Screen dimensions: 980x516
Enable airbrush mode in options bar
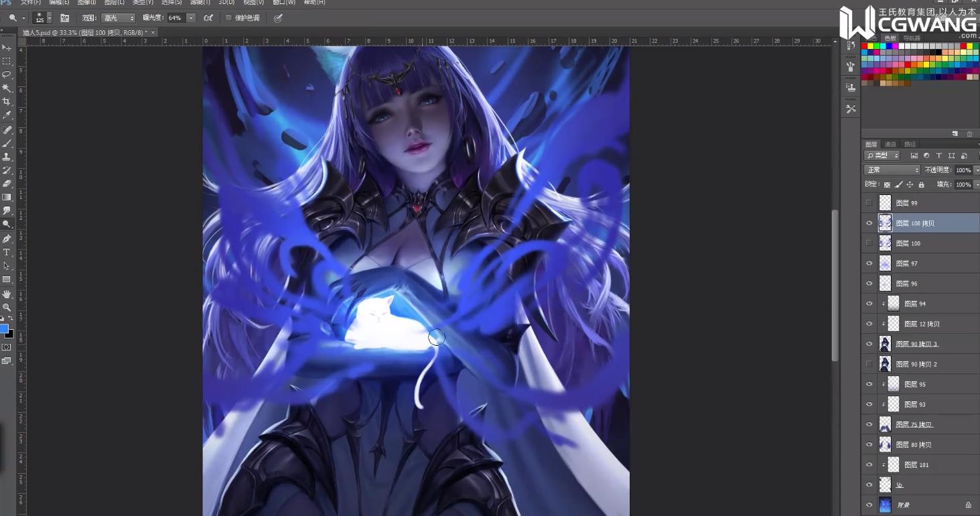coord(208,18)
